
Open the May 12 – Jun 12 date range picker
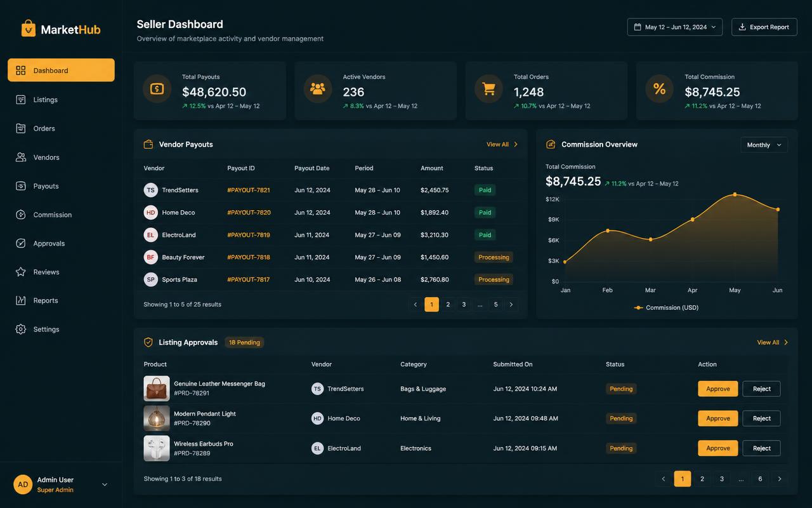point(675,27)
